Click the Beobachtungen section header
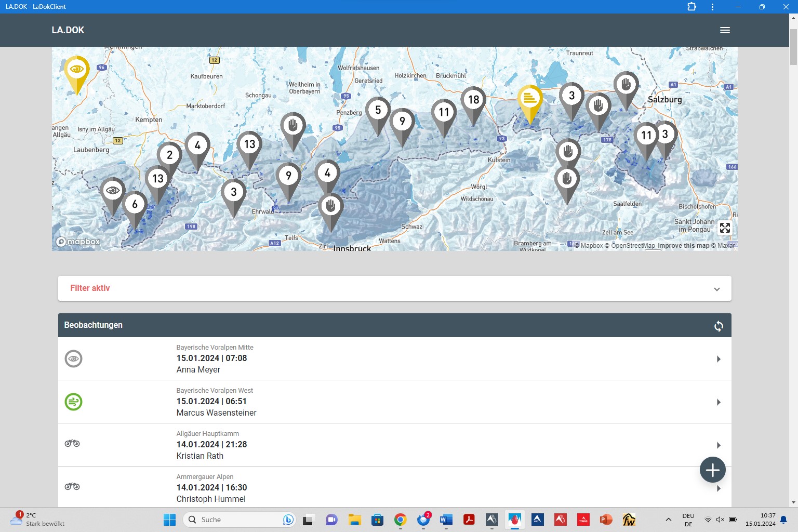 (x=395, y=325)
